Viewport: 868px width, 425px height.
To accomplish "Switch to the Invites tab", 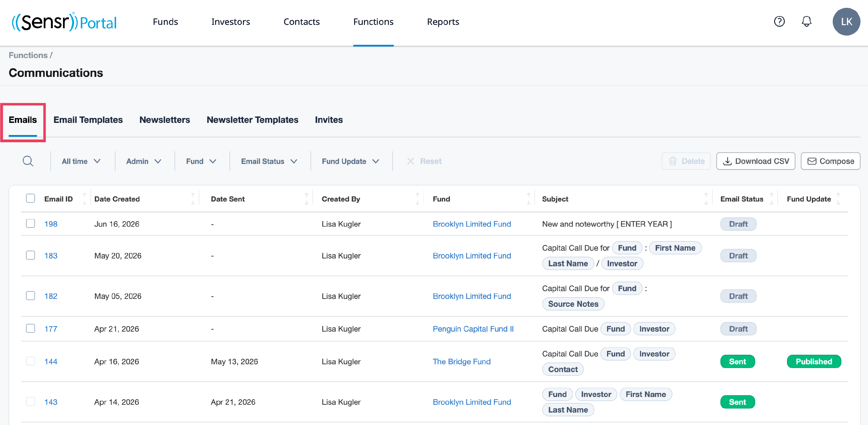I will point(329,120).
